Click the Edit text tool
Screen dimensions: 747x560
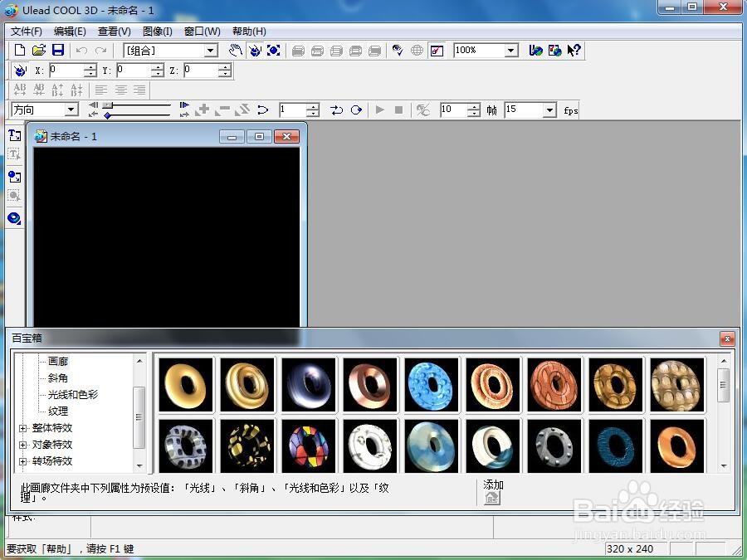point(14,155)
